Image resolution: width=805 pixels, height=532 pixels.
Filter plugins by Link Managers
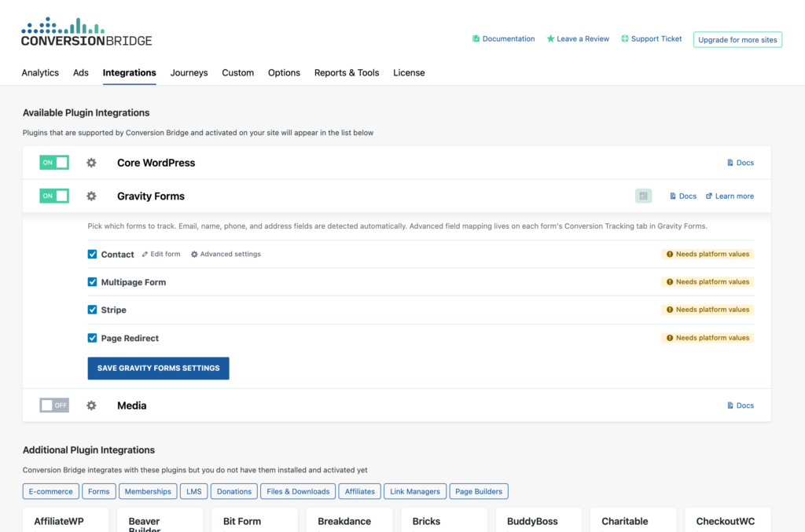pyautogui.click(x=415, y=491)
